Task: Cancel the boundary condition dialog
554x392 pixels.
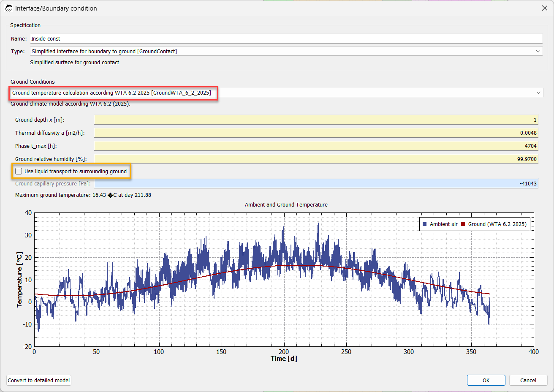Action: coord(528,380)
